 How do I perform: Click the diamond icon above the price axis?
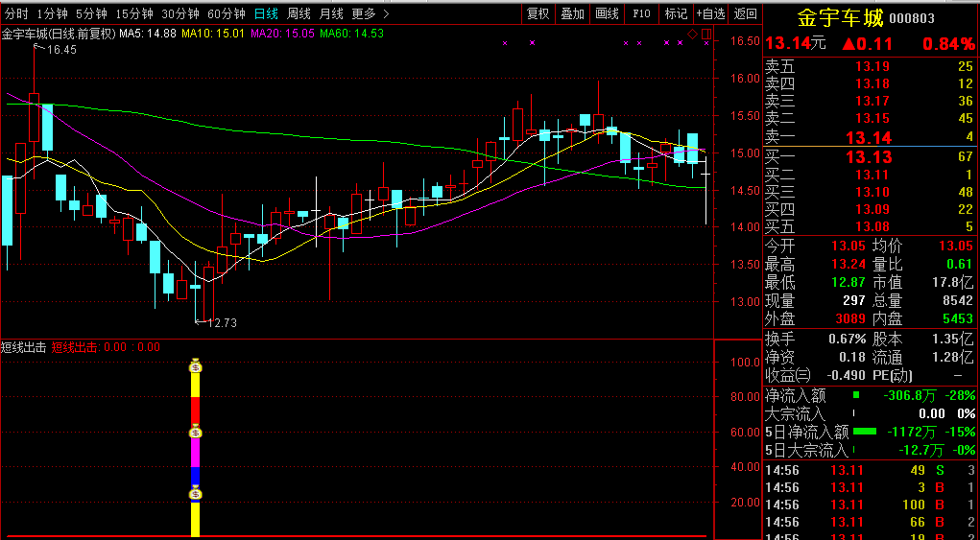coord(692,35)
